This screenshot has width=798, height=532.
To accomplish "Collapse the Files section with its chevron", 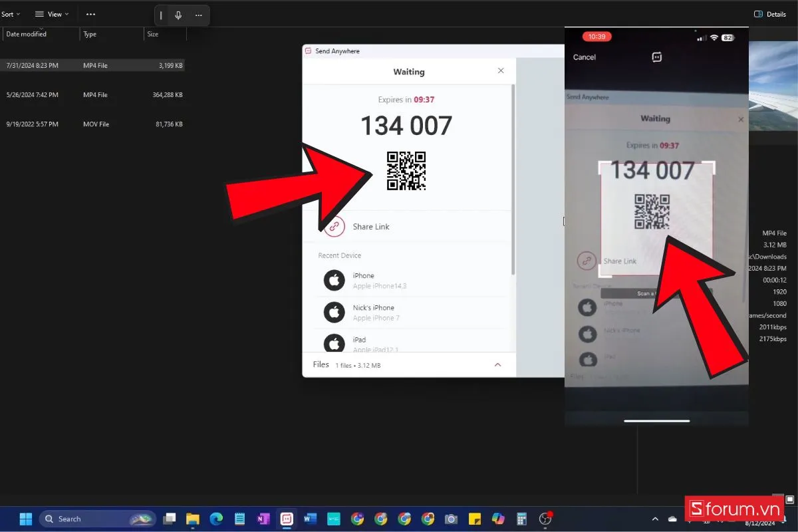I will coord(497,364).
